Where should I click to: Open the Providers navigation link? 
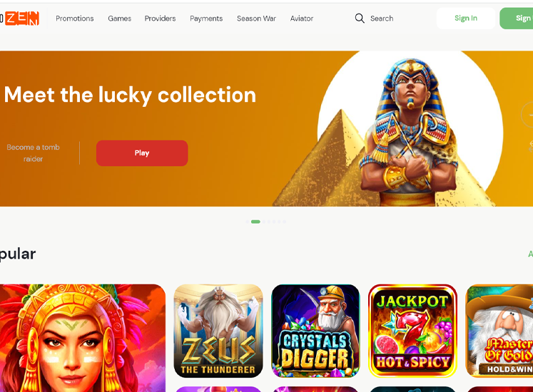tap(160, 19)
